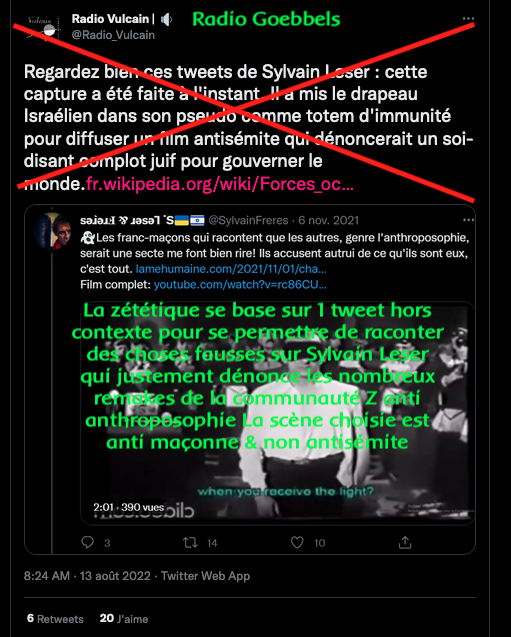Image resolution: width=511 pixels, height=637 pixels.
Task: Open the 6 nov. 2021 quoted tweet date
Action: [329, 220]
